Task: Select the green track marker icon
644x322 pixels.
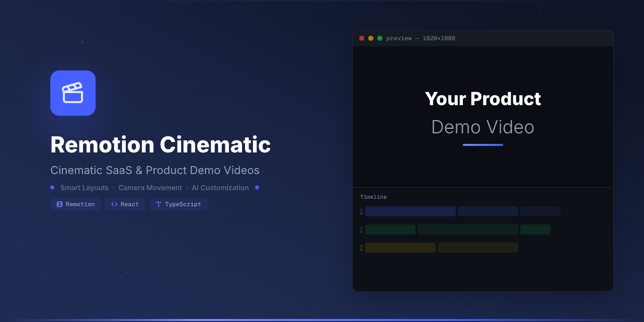Action: [x=361, y=229]
